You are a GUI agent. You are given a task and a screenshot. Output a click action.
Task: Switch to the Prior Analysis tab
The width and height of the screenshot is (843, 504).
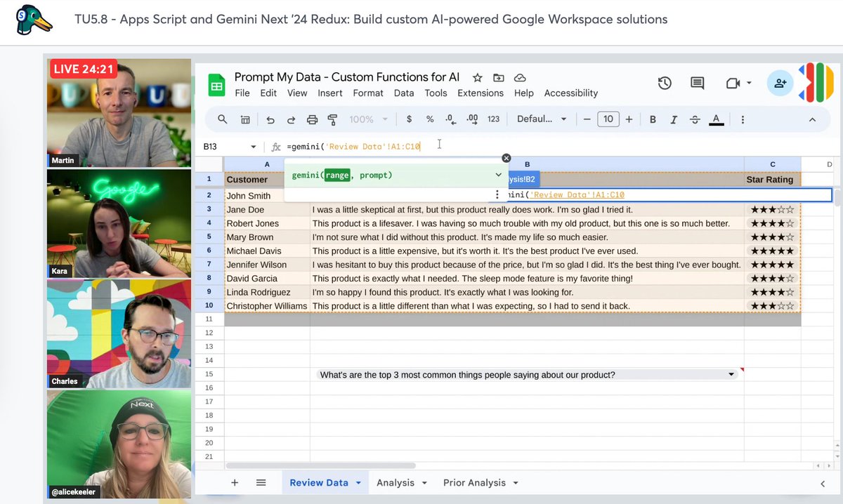click(474, 482)
